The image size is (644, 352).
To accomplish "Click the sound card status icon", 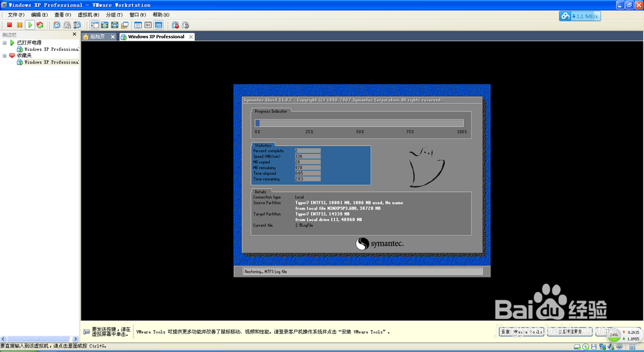I will pyautogui.click(x=611, y=347).
